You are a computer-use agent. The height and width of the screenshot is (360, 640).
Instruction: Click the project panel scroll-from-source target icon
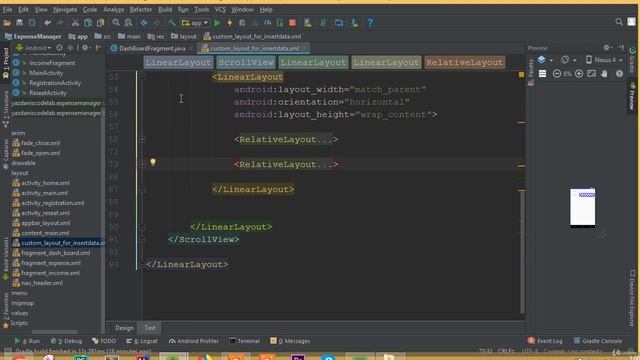pyautogui.click(x=60, y=48)
